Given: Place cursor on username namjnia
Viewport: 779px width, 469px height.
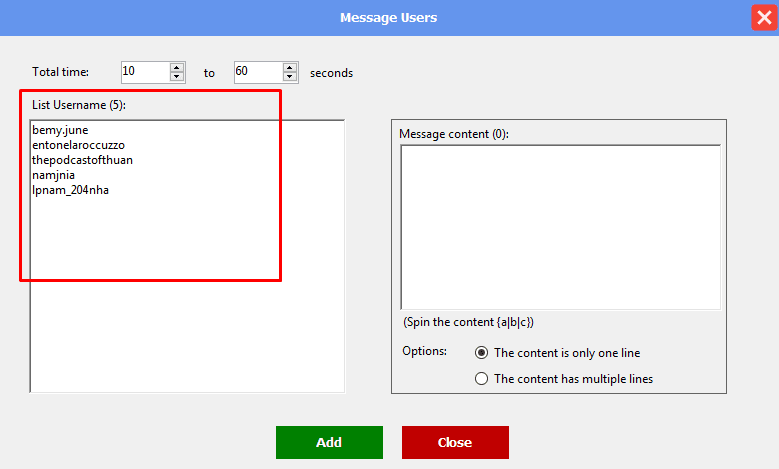Looking at the screenshot, I should click(53, 175).
